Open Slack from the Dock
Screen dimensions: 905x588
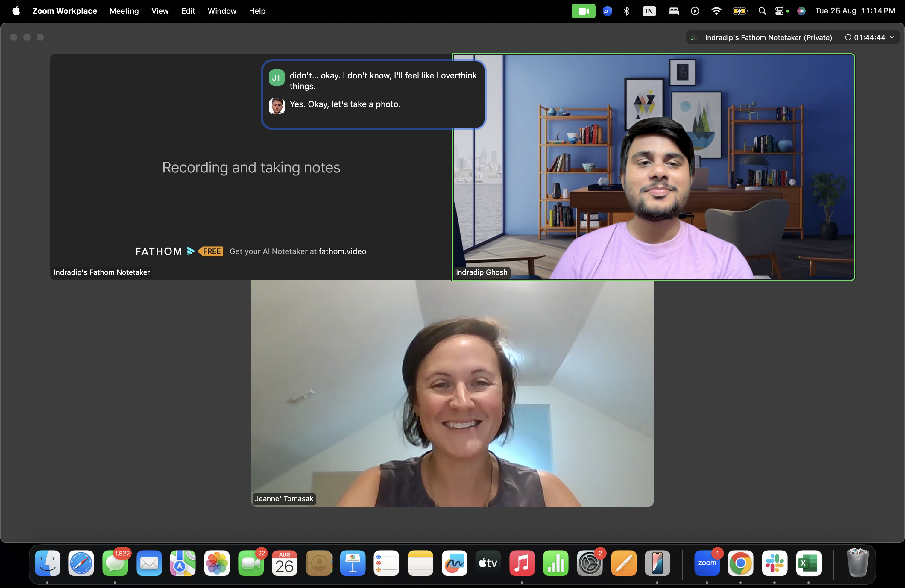point(774,563)
